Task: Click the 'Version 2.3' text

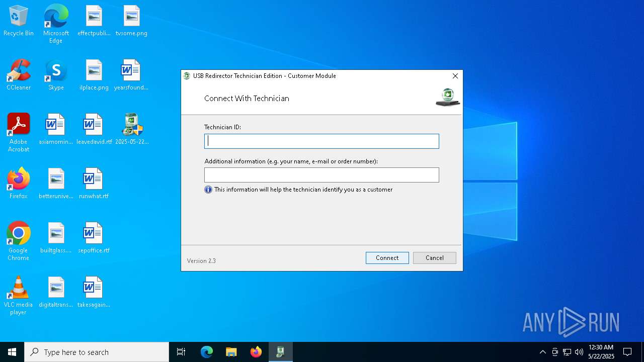Action: coord(201,261)
